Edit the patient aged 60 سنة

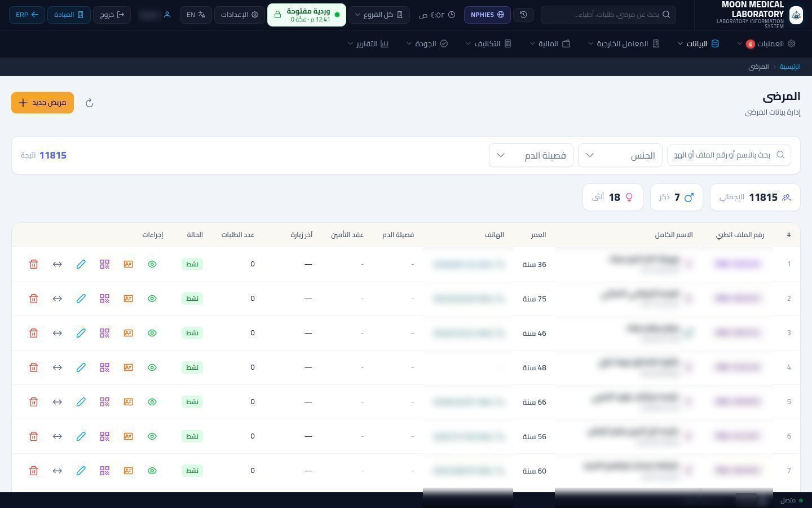[81, 471]
